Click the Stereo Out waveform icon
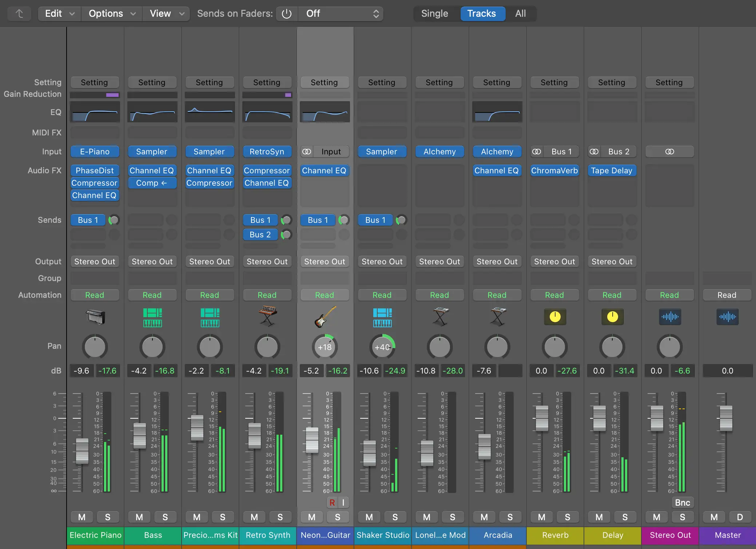Screen dimensions: 756x549 coord(670,317)
